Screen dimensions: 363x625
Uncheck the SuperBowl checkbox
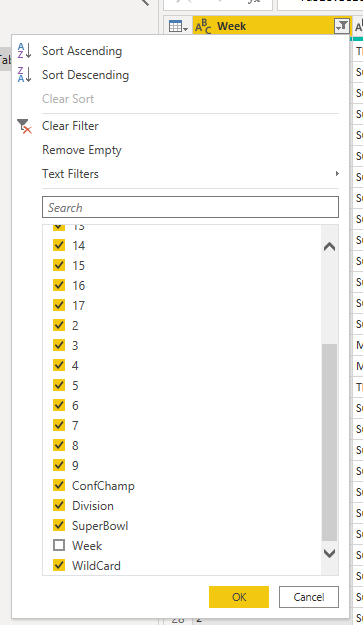click(59, 525)
